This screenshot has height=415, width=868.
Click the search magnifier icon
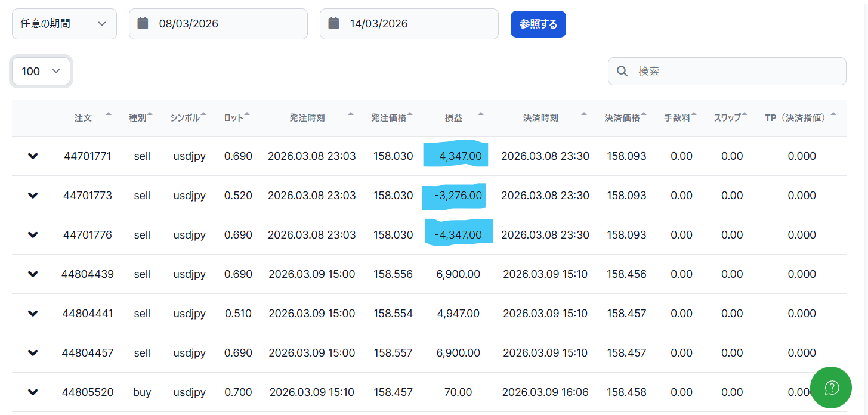(x=622, y=72)
